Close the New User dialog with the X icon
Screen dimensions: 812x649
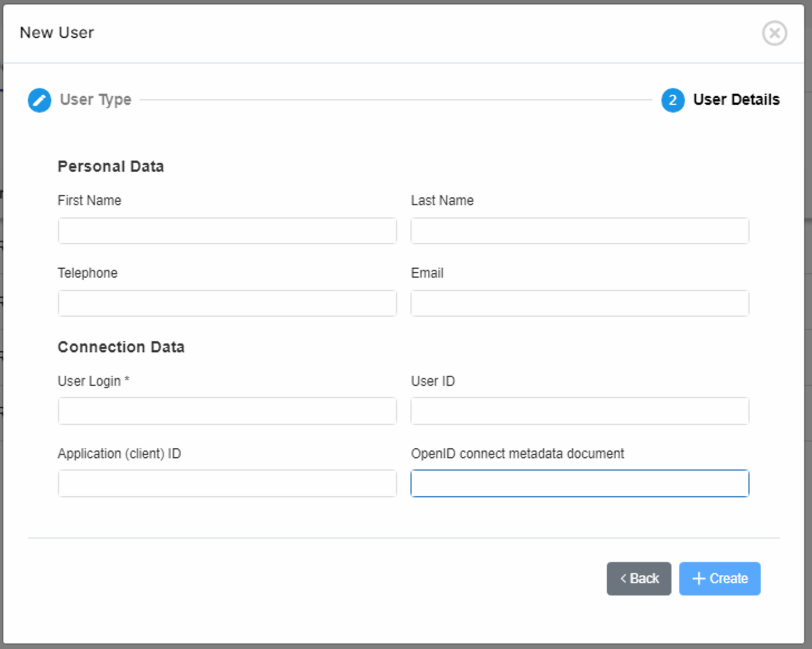pyautogui.click(x=775, y=33)
